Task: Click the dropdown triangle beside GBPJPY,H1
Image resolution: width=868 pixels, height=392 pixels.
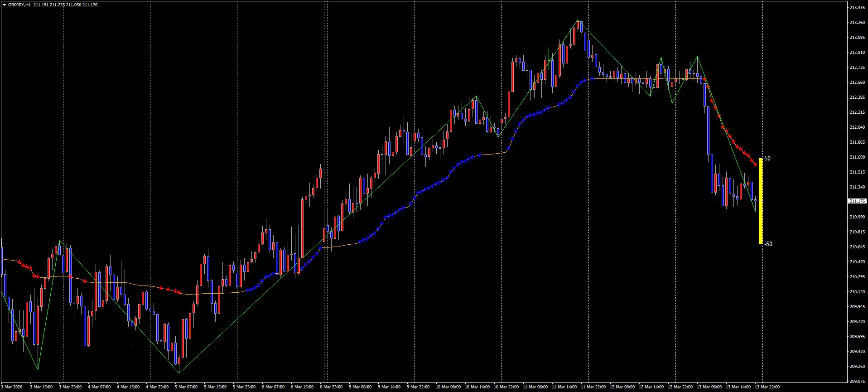Action: point(4,5)
